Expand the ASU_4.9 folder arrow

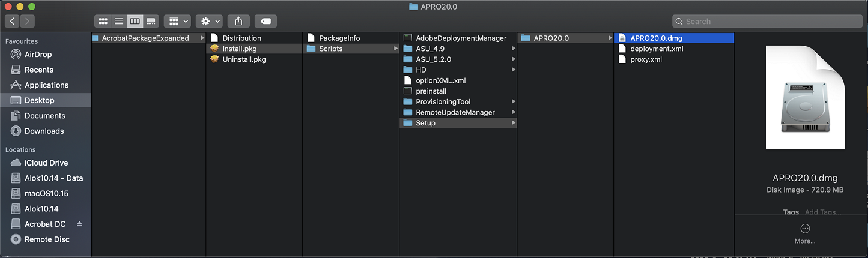(514, 49)
